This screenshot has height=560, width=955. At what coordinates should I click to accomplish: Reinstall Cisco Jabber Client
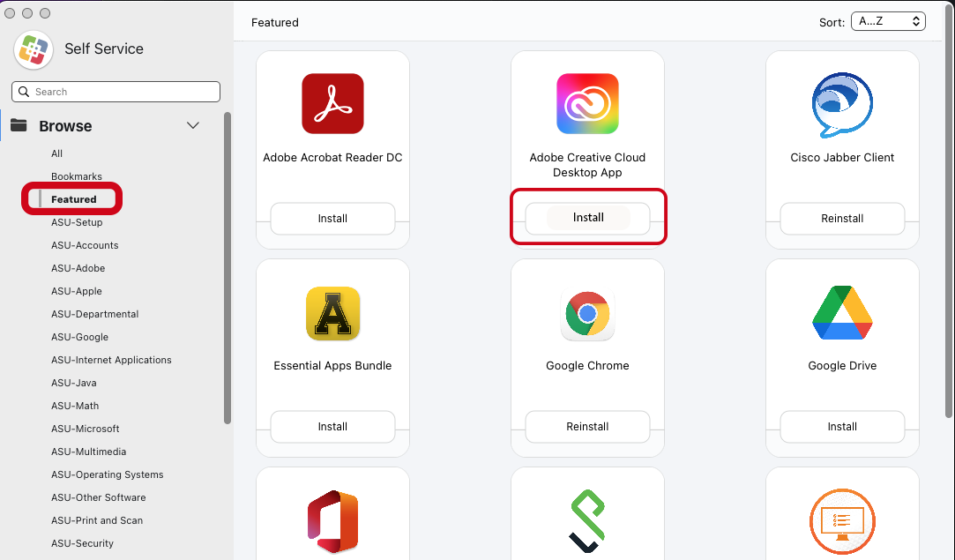pos(842,218)
